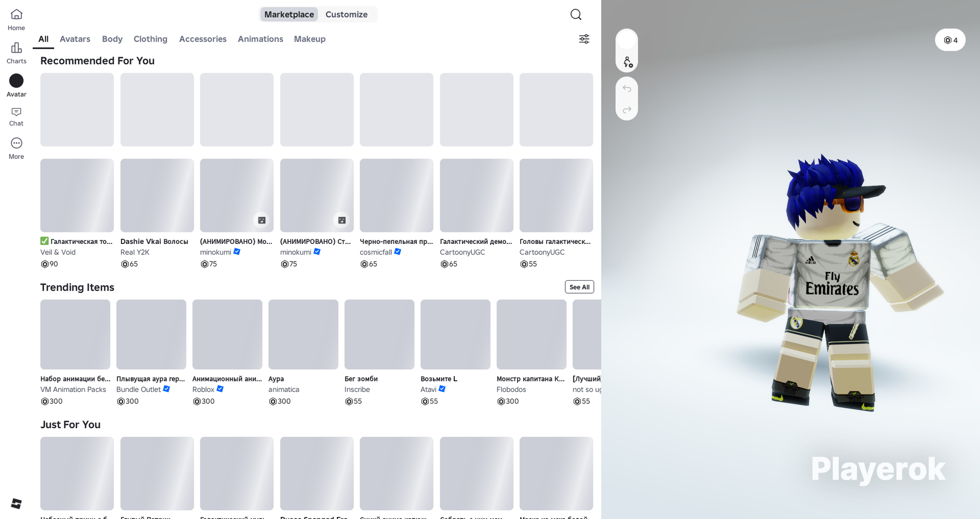Image resolution: width=980 pixels, height=519 pixels.
Task: Click verified badge beside Roblox creator
Action: [220, 389]
